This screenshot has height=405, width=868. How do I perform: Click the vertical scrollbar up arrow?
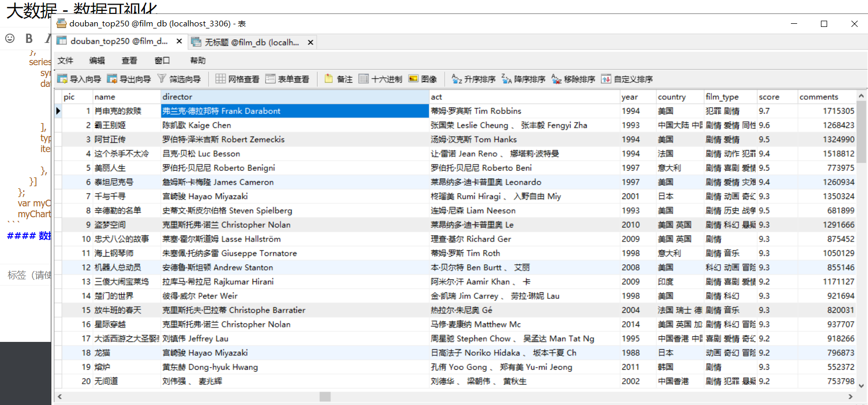(x=861, y=96)
